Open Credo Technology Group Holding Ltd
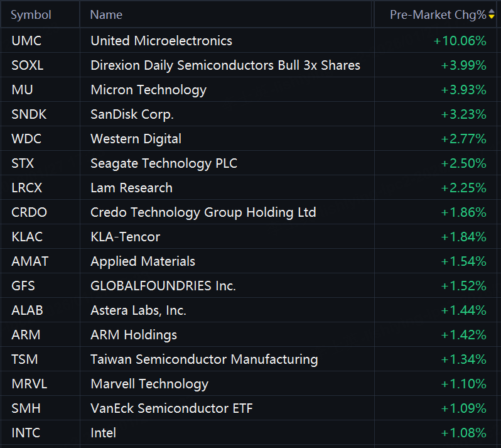This screenshot has width=501, height=448. click(203, 212)
